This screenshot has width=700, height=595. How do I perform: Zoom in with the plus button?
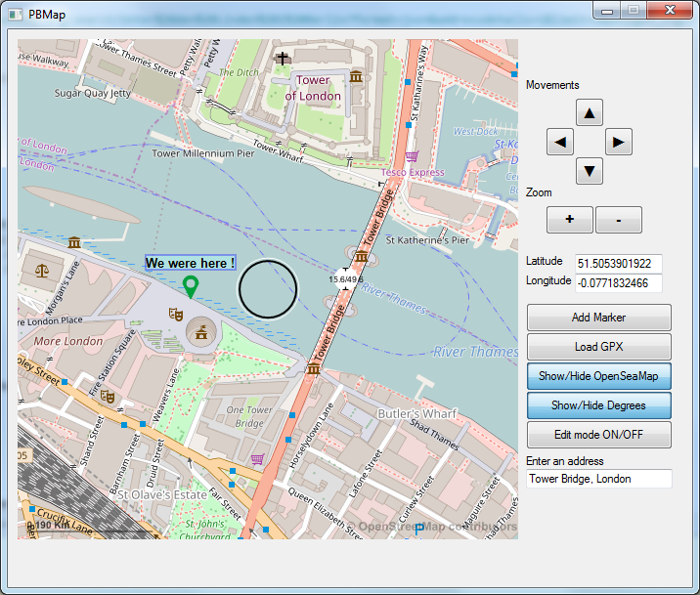(x=570, y=221)
